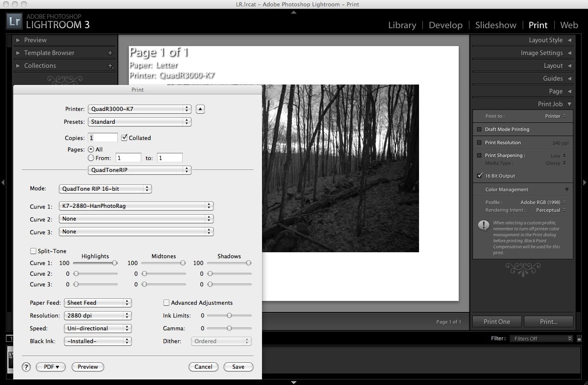This screenshot has height=385, width=588.
Task: Switch to the Library module
Action: (402, 25)
